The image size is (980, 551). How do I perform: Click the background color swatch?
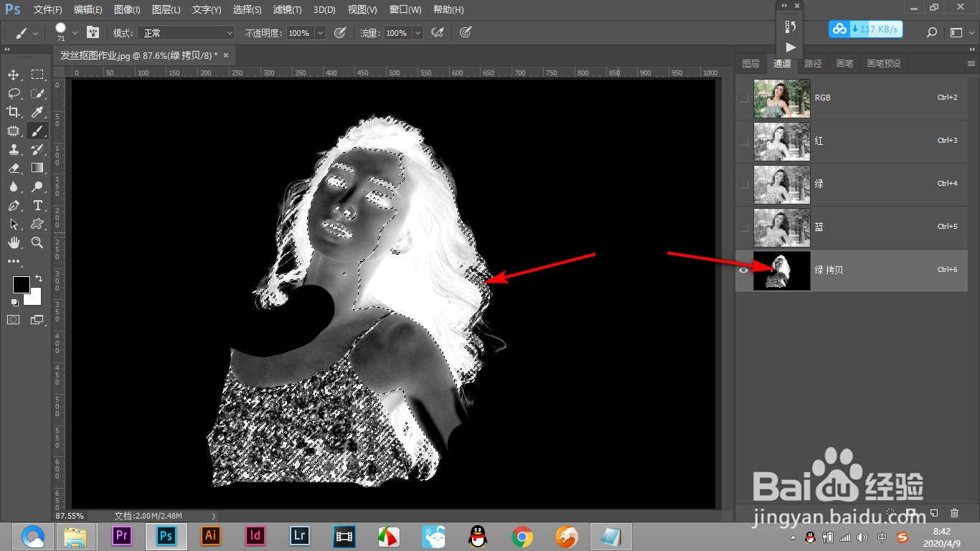tap(34, 297)
